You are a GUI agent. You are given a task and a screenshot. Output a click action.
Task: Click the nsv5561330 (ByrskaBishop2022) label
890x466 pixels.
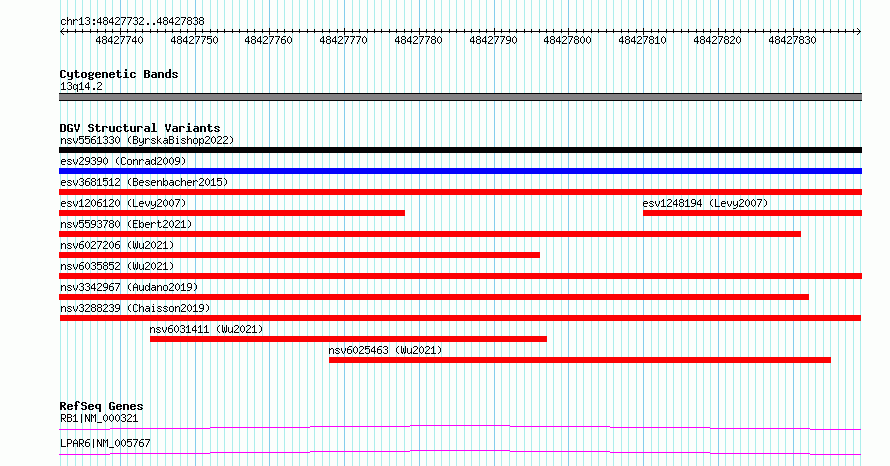click(x=147, y=140)
